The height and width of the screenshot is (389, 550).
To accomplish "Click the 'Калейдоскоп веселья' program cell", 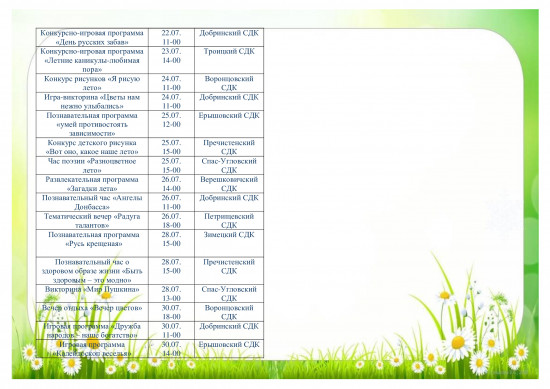I will pos(92,349).
